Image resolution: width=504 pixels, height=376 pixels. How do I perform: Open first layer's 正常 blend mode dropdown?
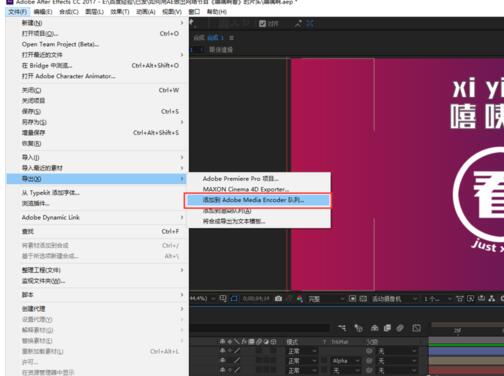[302, 351]
